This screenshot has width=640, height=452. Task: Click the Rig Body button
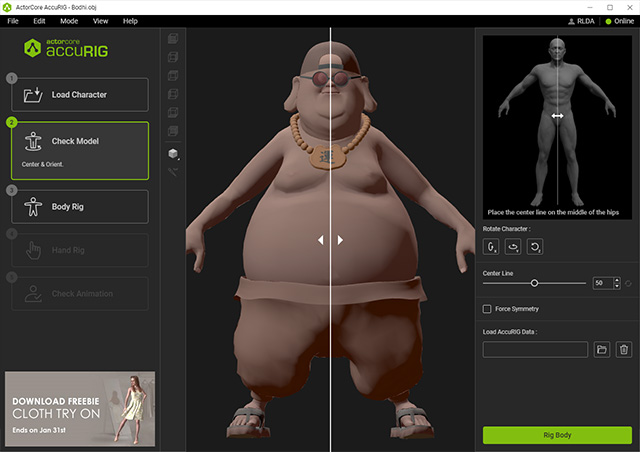coord(556,435)
